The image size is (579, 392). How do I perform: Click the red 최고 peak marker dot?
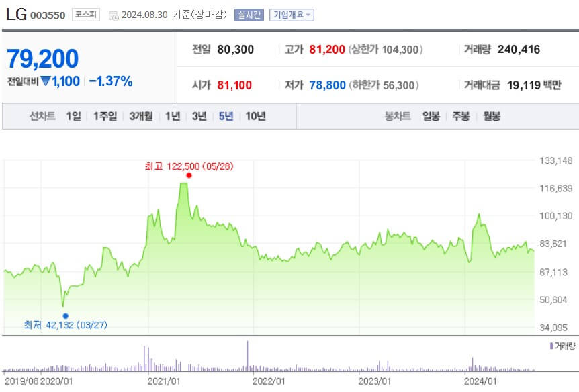point(188,174)
